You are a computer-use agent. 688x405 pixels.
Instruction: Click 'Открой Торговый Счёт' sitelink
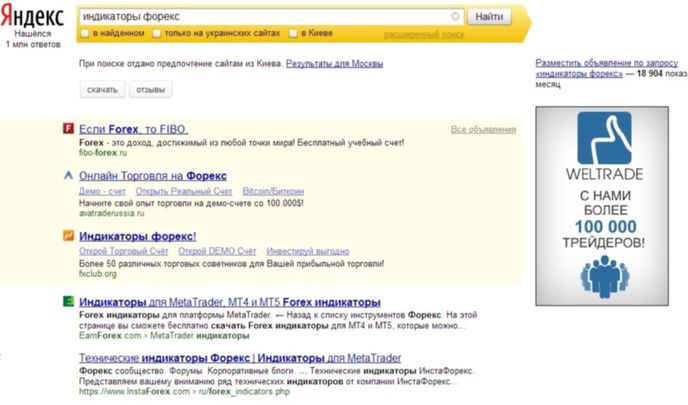click(x=124, y=251)
